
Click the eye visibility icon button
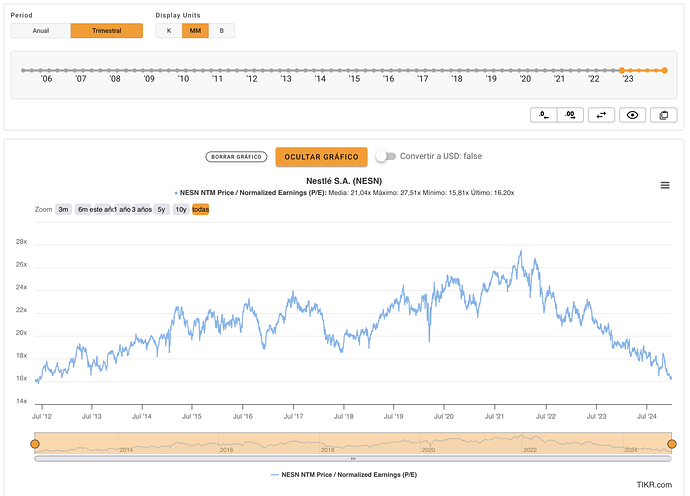(632, 115)
